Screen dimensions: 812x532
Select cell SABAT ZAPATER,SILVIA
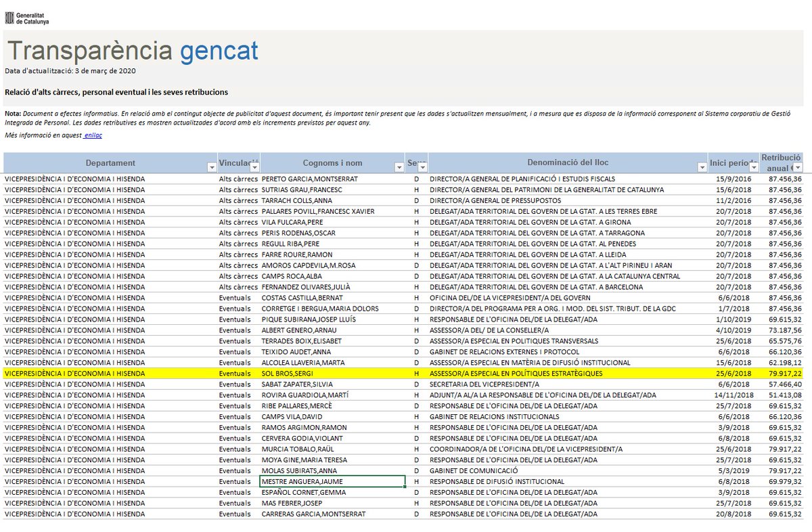pos(333,384)
